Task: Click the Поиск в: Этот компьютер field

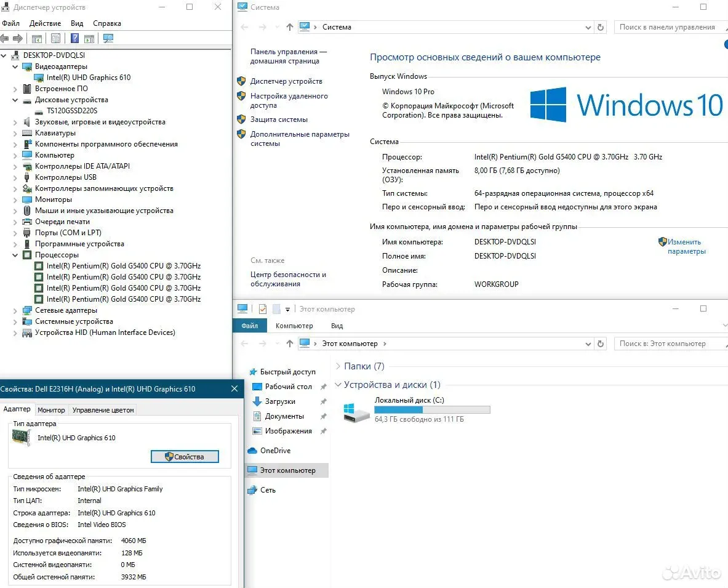Action: click(670, 343)
